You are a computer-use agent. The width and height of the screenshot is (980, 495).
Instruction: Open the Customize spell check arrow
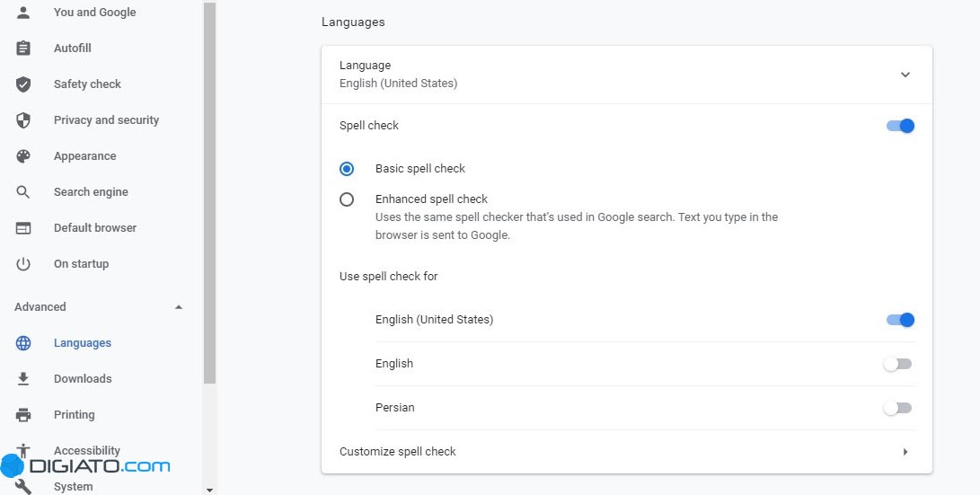tap(905, 452)
